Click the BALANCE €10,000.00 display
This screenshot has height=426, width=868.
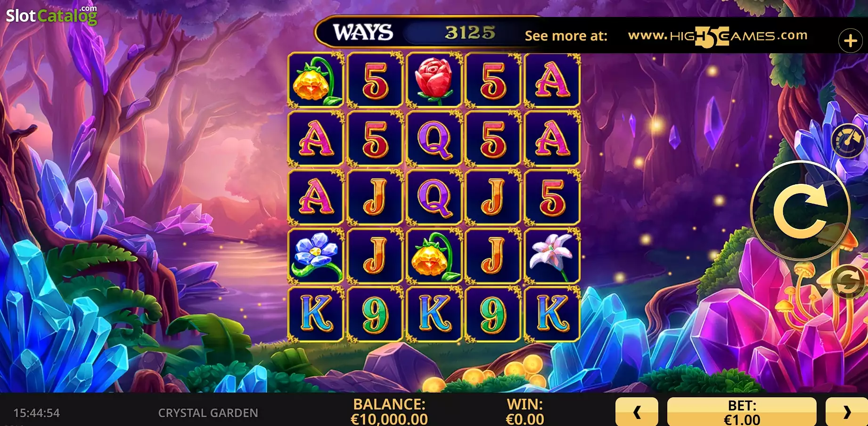pos(389,411)
